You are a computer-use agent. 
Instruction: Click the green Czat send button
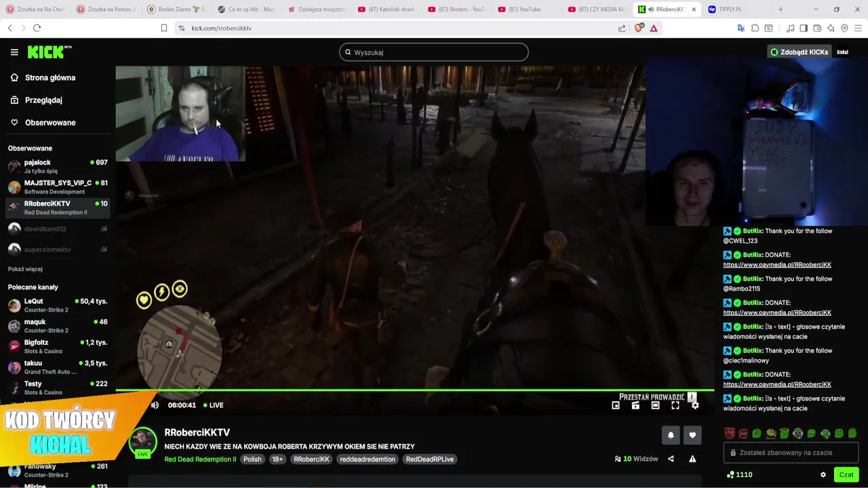coord(846,475)
